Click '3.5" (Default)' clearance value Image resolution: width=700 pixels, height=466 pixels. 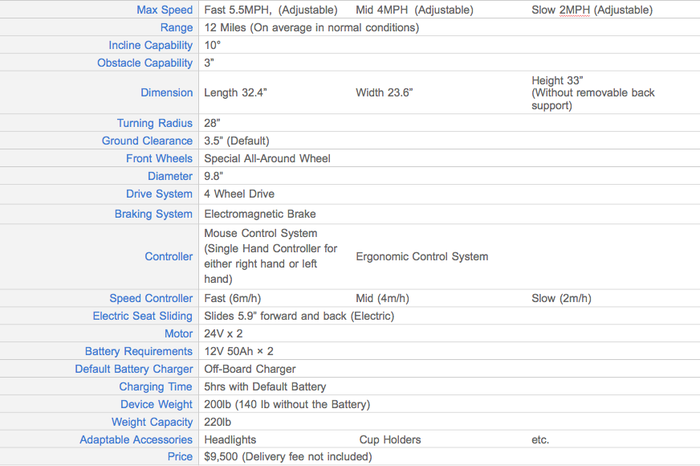(x=237, y=141)
